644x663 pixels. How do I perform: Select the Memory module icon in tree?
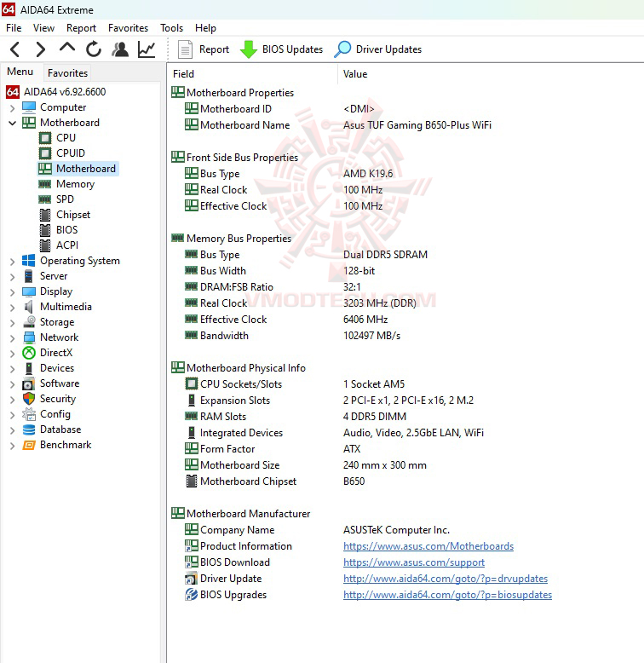(45, 184)
